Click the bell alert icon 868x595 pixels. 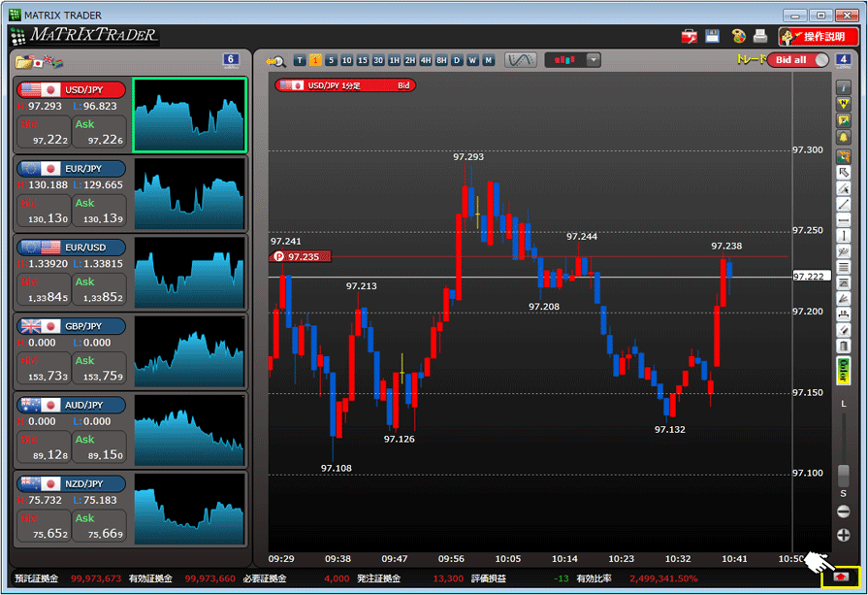[x=843, y=138]
